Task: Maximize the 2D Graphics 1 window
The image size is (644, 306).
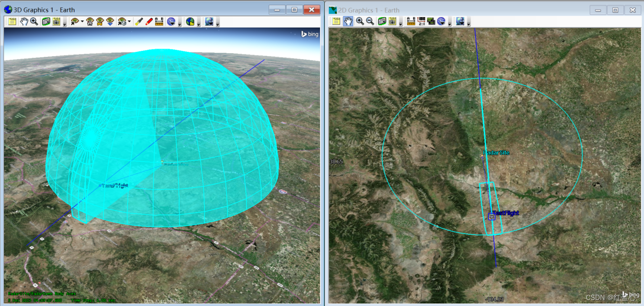Action: [615, 9]
